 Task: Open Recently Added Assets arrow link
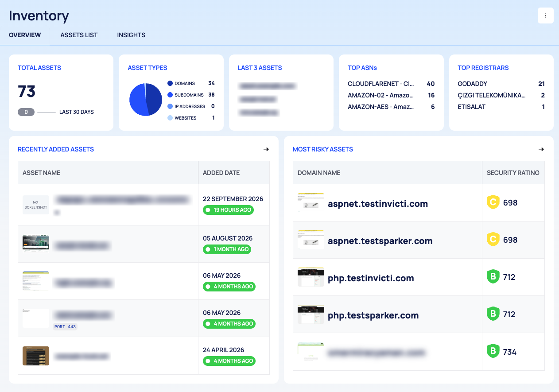click(x=266, y=149)
